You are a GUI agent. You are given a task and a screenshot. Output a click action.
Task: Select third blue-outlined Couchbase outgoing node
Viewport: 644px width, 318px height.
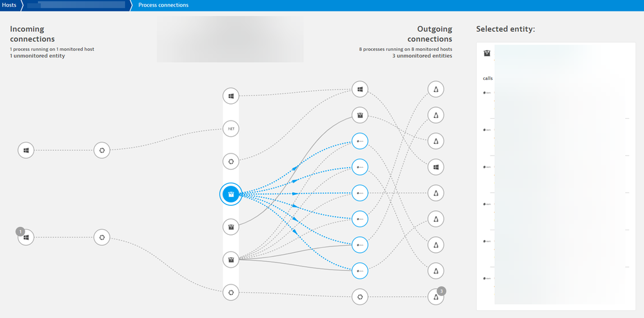pyautogui.click(x=360, y=193)
